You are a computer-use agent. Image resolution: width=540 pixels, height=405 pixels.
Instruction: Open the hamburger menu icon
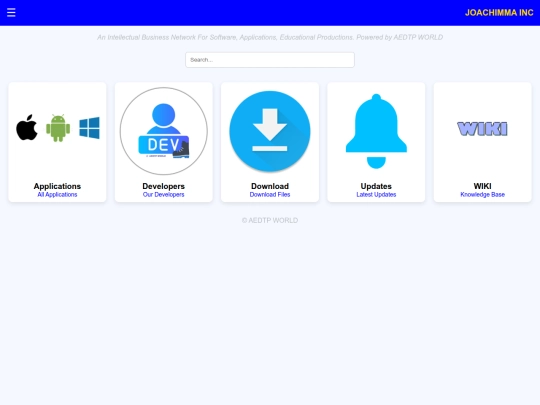click(11, 13)
